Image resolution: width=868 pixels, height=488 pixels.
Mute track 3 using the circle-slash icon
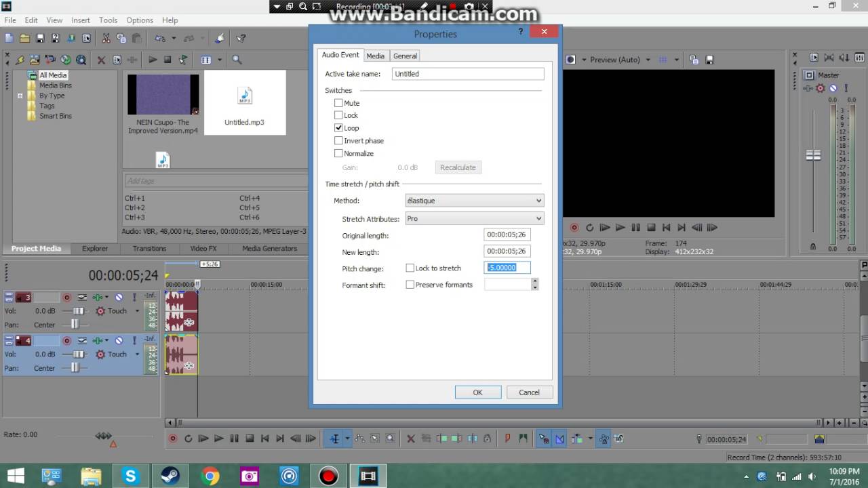pyautogui.click(x=119, y=297)
